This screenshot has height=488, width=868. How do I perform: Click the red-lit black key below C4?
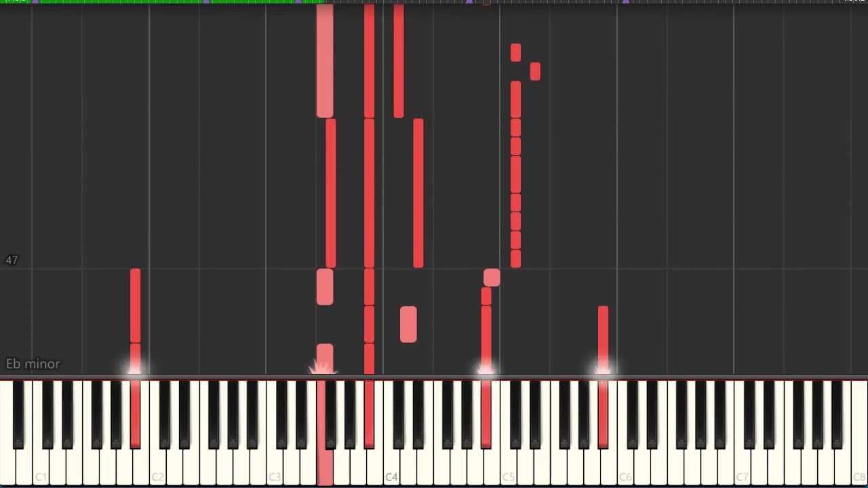[x=369, y=414]
